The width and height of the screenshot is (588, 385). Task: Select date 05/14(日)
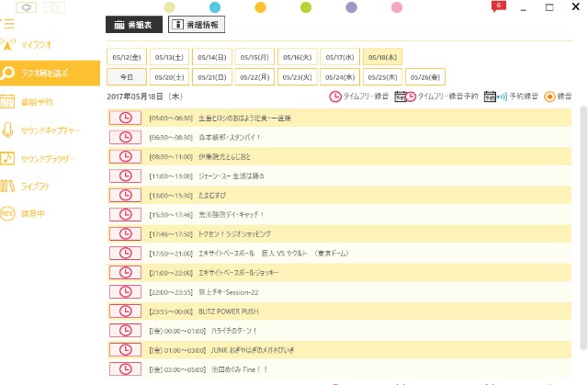tap(212, 57)
